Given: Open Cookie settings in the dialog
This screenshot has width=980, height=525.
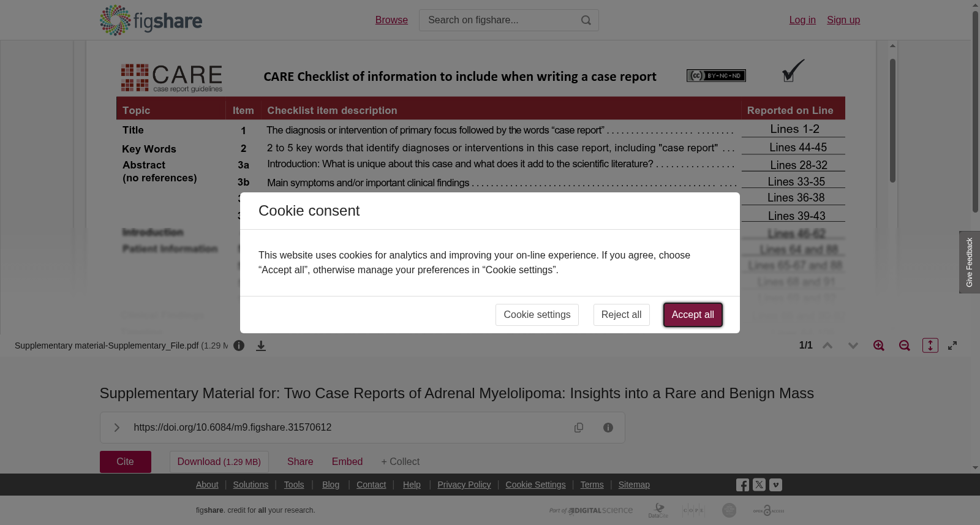Looking at the screenshot, I should (x=537, y=315).
